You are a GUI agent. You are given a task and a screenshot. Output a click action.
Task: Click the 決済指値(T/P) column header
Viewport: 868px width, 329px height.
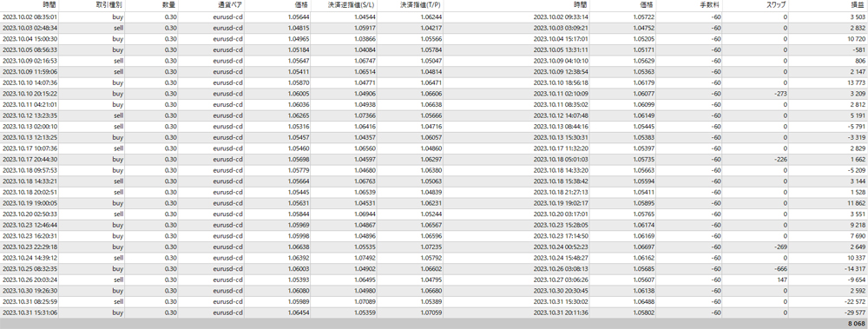coord(410,5)
